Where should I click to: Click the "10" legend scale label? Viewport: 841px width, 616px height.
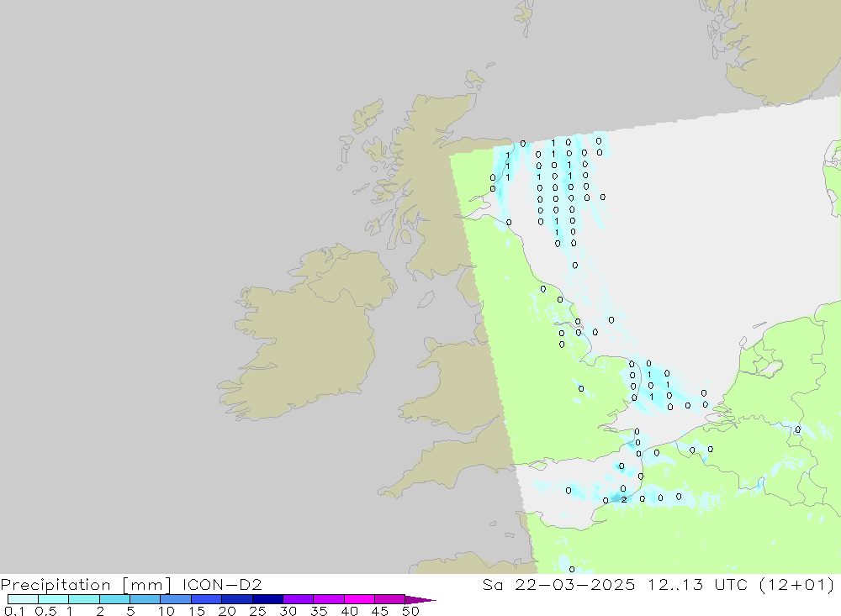click(x=167, y=611)
